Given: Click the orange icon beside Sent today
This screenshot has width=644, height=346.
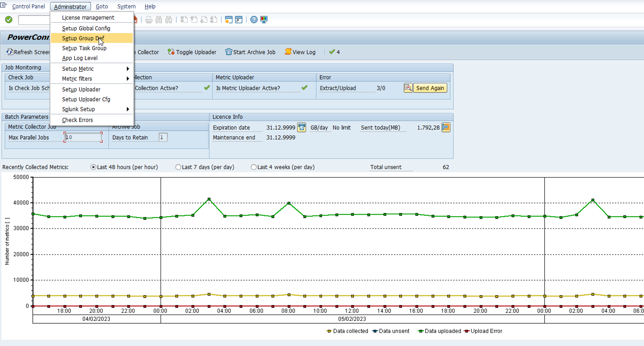Looking at the screenshot, I should pyautogui.click(x=446, y=128).
